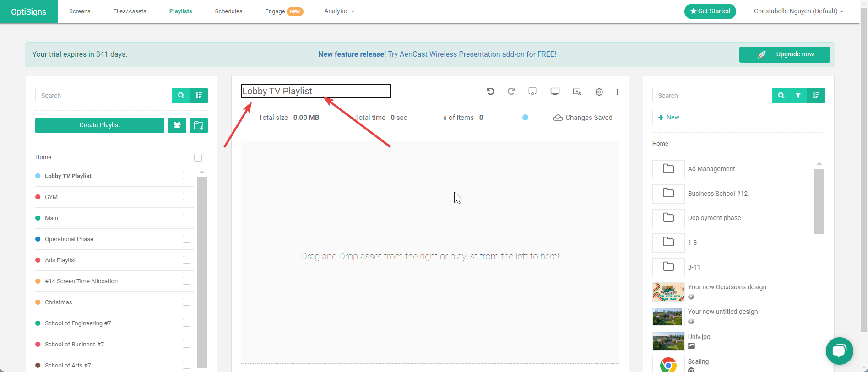
Task: Click the Your new Occasions design thumbnail
Action: 668,292
